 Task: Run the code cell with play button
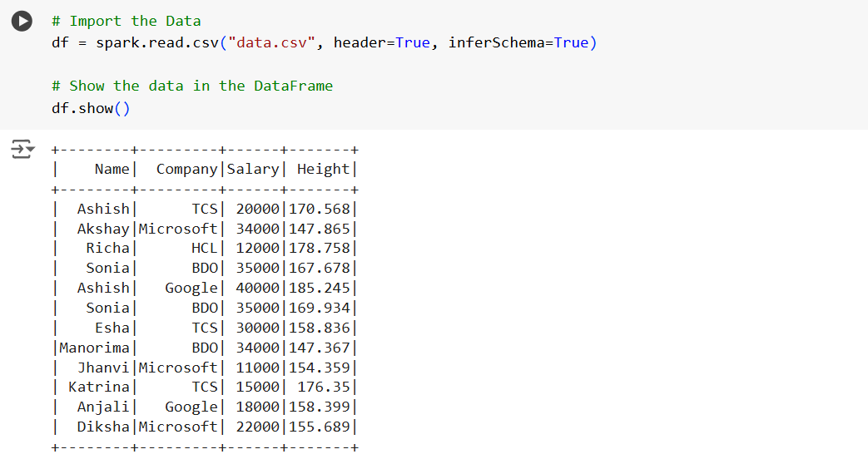pos(22,22)
